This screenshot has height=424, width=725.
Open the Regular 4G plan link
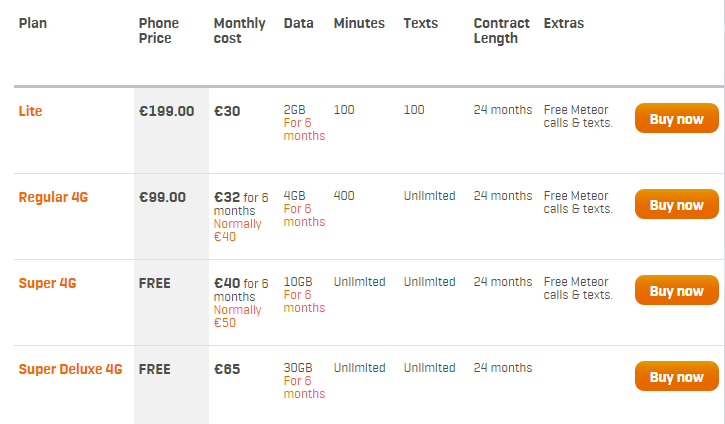point(53,197)
